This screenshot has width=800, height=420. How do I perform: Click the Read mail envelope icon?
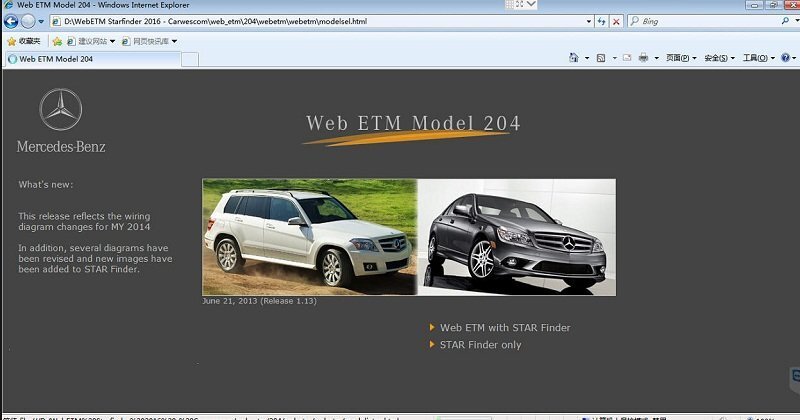pos(627,58)
